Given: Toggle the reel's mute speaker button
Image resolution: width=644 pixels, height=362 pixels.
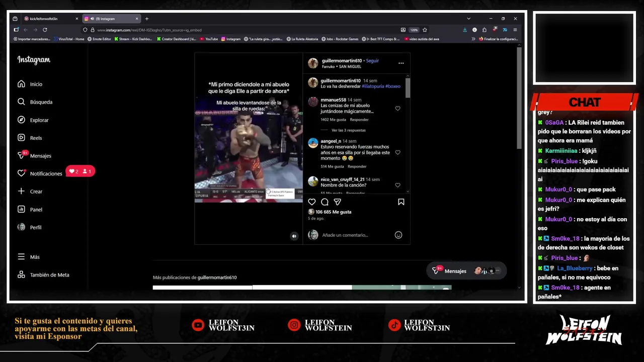Looking at the screenshot, I should point(294,236).
